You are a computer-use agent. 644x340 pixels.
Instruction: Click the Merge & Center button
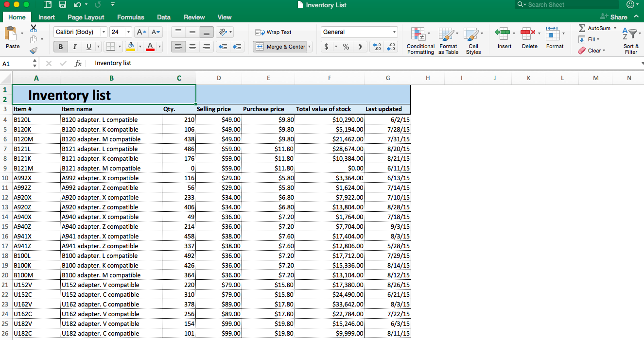click(280, 47)
